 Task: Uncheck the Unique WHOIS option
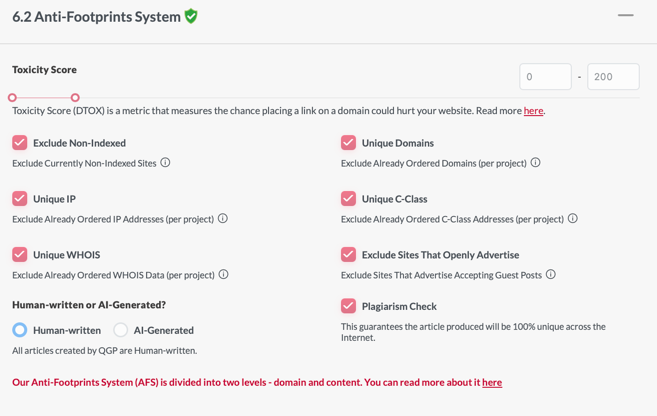[x=20, y=254]
